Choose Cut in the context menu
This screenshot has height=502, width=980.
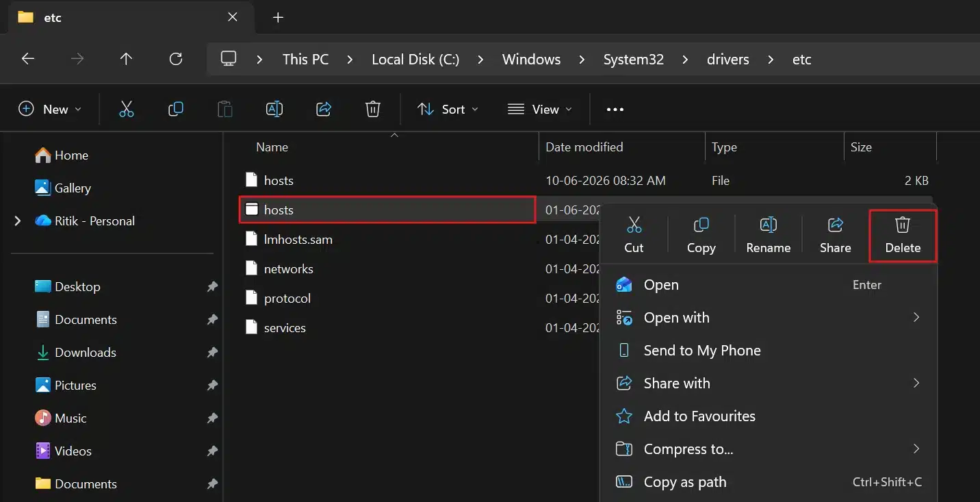coord(634,235)
